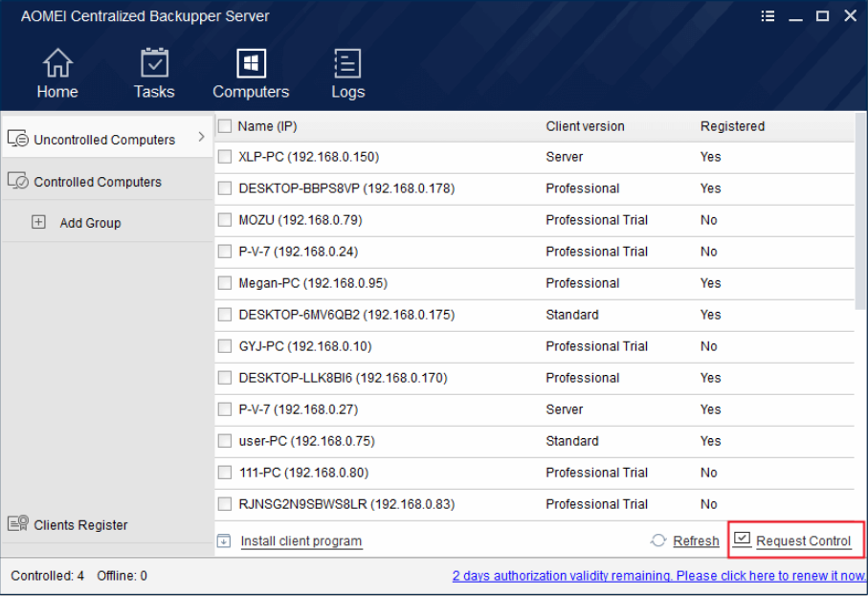
Task: Check the XLP-PC (192.168.0.150) checkbox
Action: pos(225,157)
